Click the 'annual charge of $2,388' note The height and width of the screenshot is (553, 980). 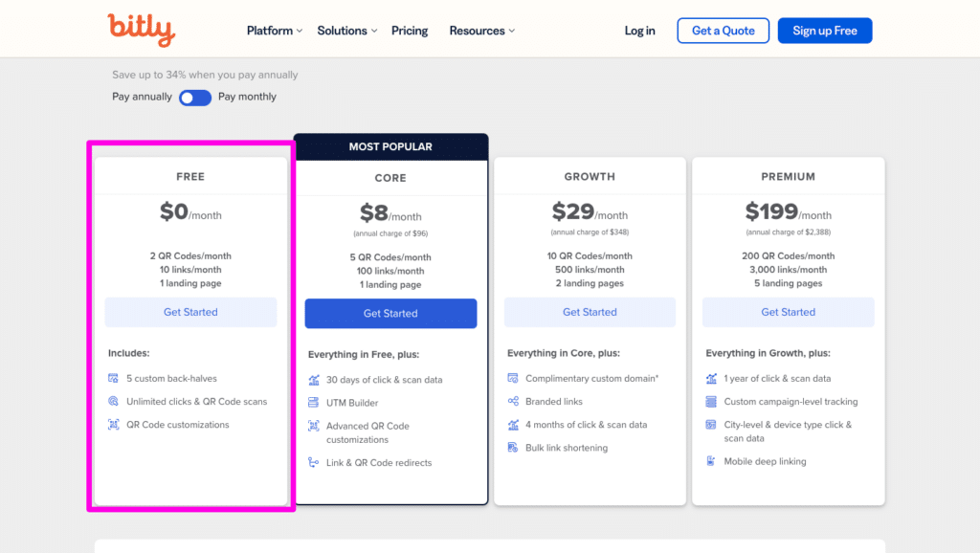pos(789,232)
